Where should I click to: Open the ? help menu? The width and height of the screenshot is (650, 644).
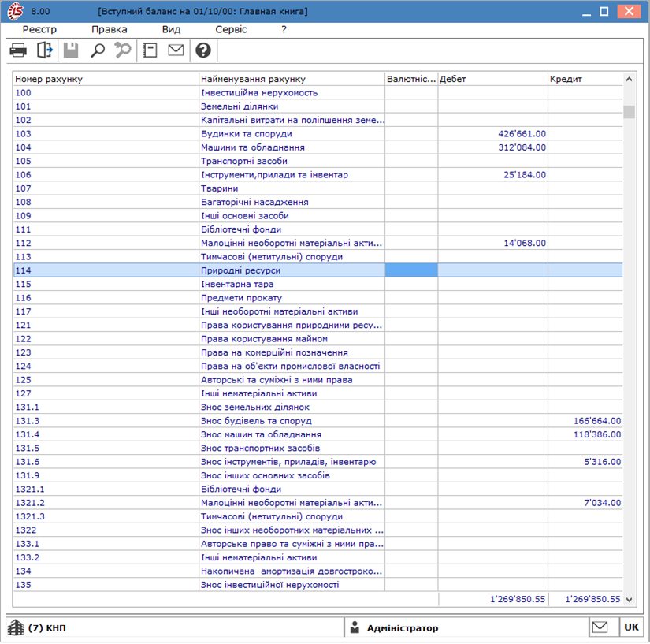pos(284,29)
